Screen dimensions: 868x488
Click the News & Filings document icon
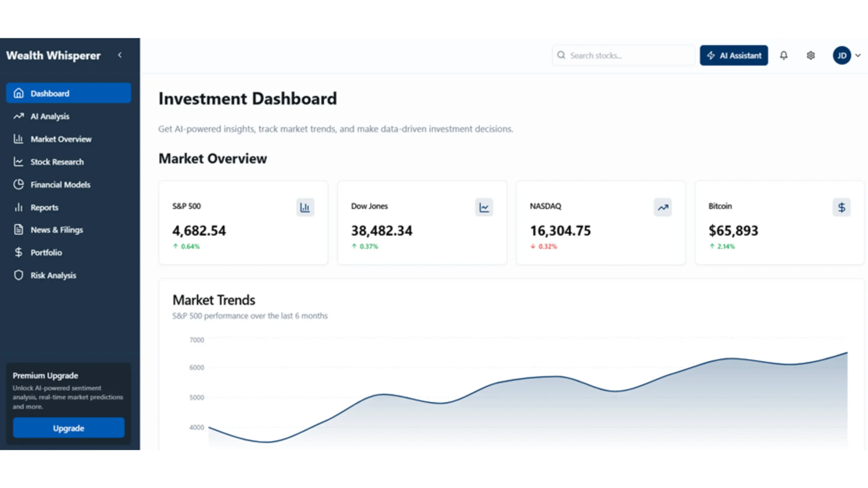click(18, 230)
